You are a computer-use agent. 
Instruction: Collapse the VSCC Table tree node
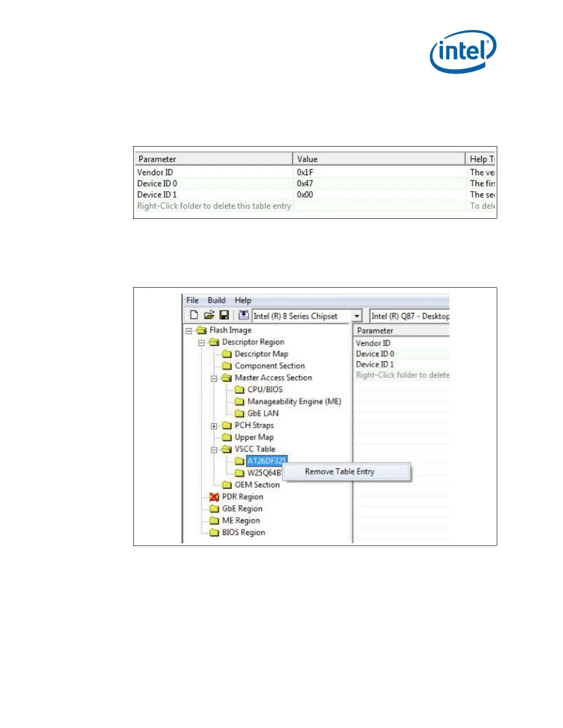[x=214, y=450]
